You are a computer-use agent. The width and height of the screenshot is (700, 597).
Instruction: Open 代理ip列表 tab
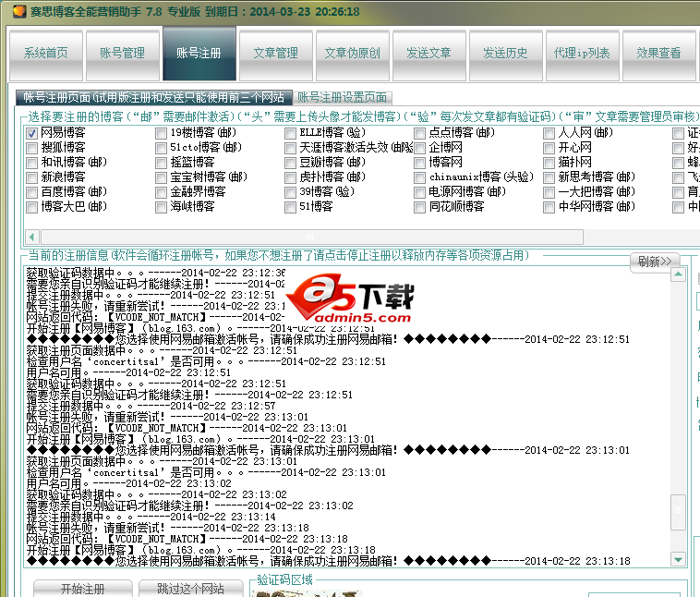point(582,55)
